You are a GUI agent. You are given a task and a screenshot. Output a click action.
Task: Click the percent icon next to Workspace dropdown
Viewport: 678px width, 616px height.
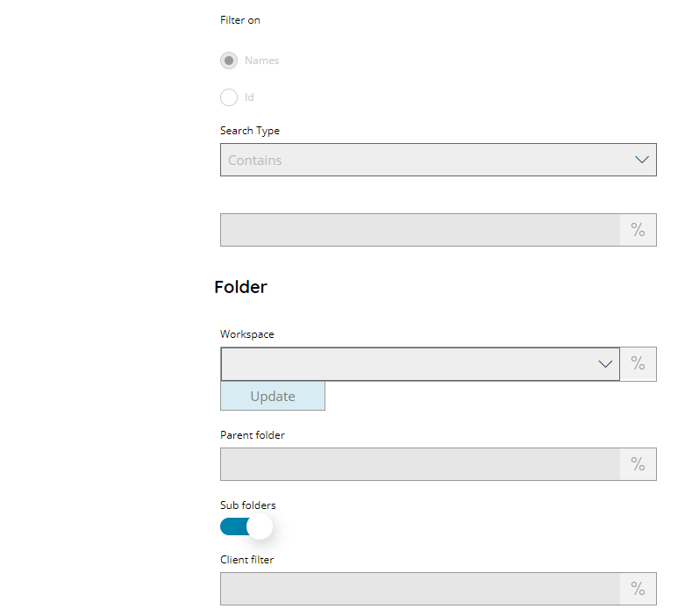(638, 363)
